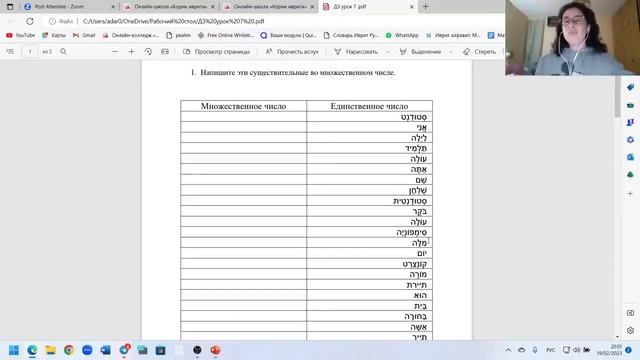
Task: Select the Стереть eraser tool
Action: (x=479, y=52)
